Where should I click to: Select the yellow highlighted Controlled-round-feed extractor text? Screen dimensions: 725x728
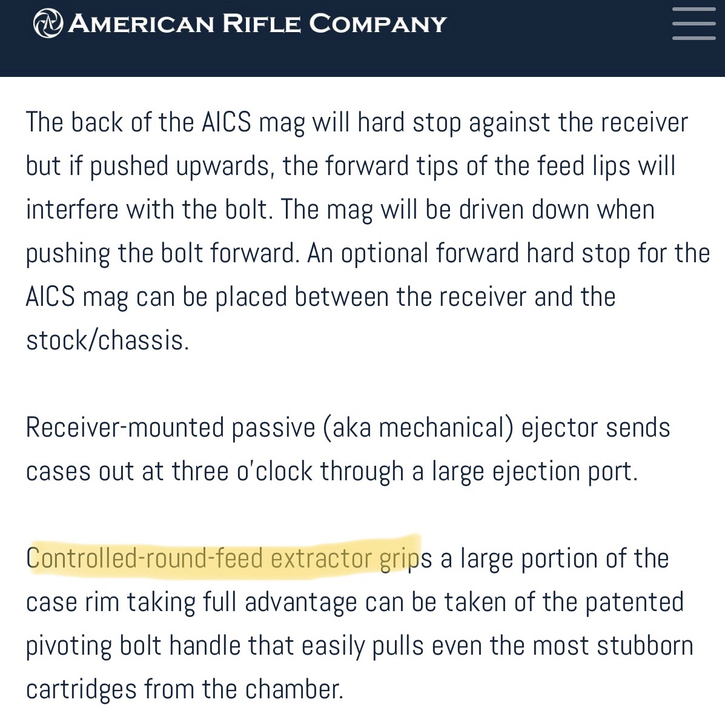coord(223,558)
